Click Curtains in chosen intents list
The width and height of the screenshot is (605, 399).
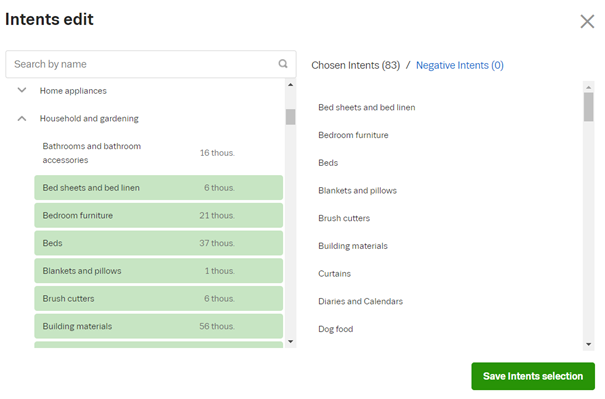click(335, 274)
